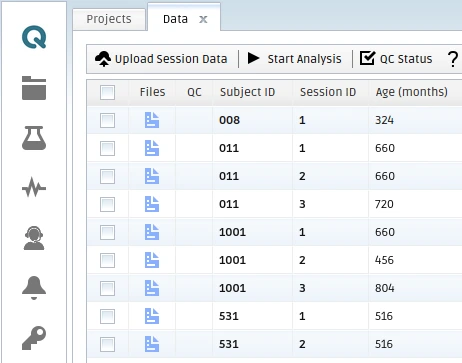Check the box for subject 1001 session 3

pyautogui.click(x=107, y=288)
